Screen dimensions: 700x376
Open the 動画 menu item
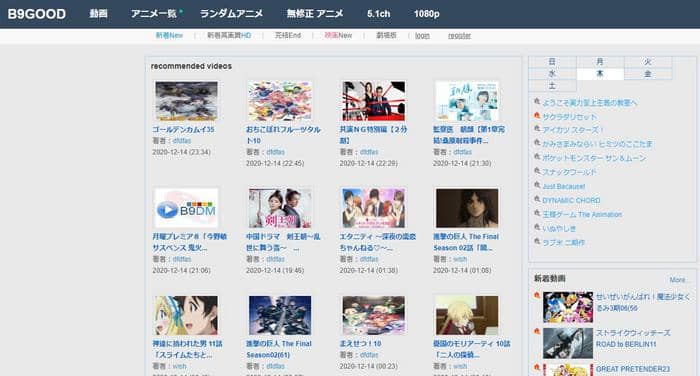coord(98,14)
